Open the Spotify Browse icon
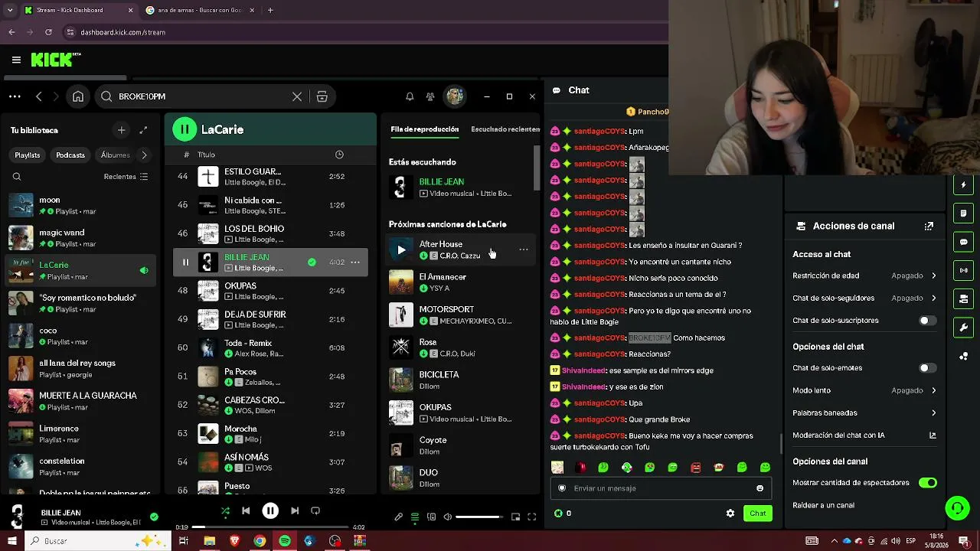 322,96
